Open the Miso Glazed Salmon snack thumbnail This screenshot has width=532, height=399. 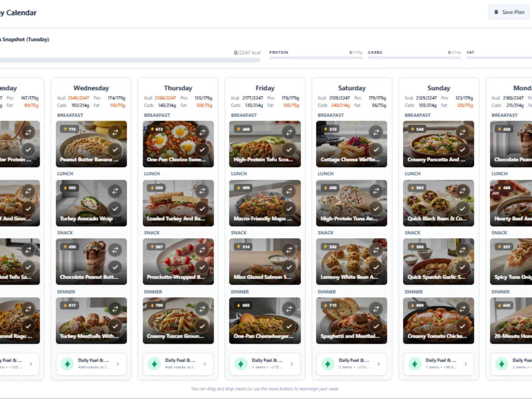point(265,261)
